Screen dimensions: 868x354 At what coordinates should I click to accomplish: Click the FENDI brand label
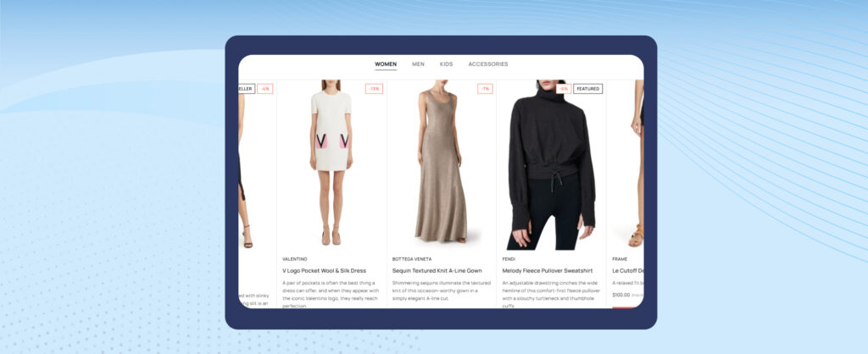point(509,259)
